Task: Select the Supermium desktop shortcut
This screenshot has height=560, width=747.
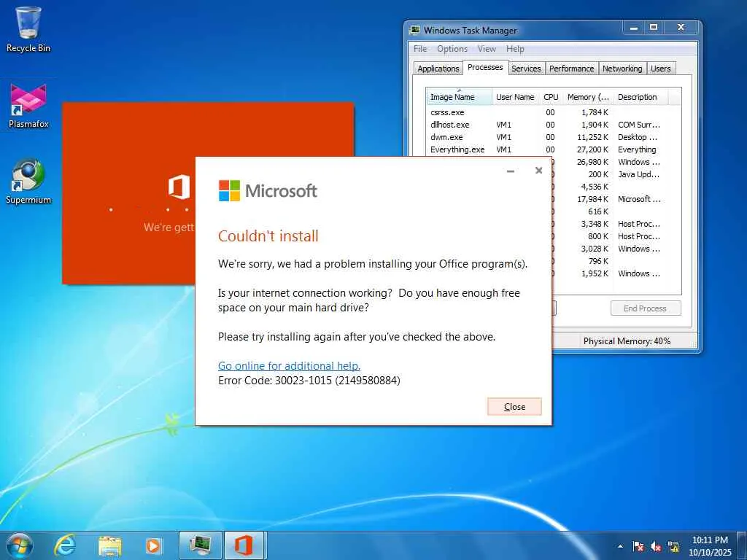Action: point(28,182)
